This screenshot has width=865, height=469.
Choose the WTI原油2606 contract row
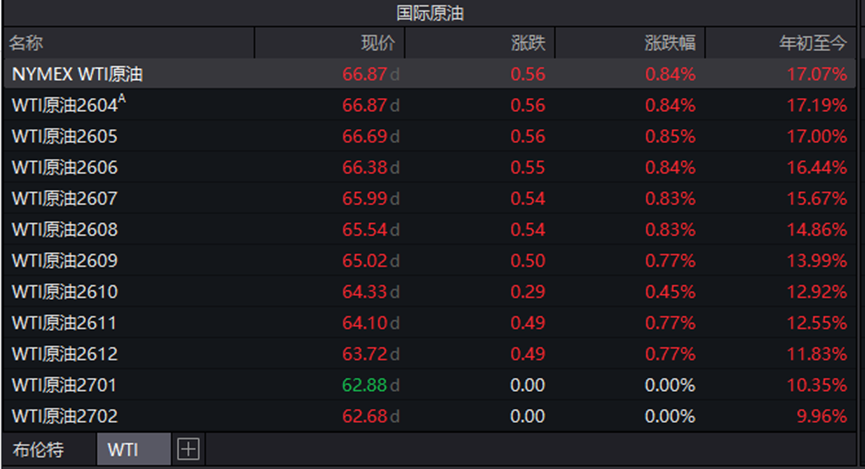pos(65,167)
